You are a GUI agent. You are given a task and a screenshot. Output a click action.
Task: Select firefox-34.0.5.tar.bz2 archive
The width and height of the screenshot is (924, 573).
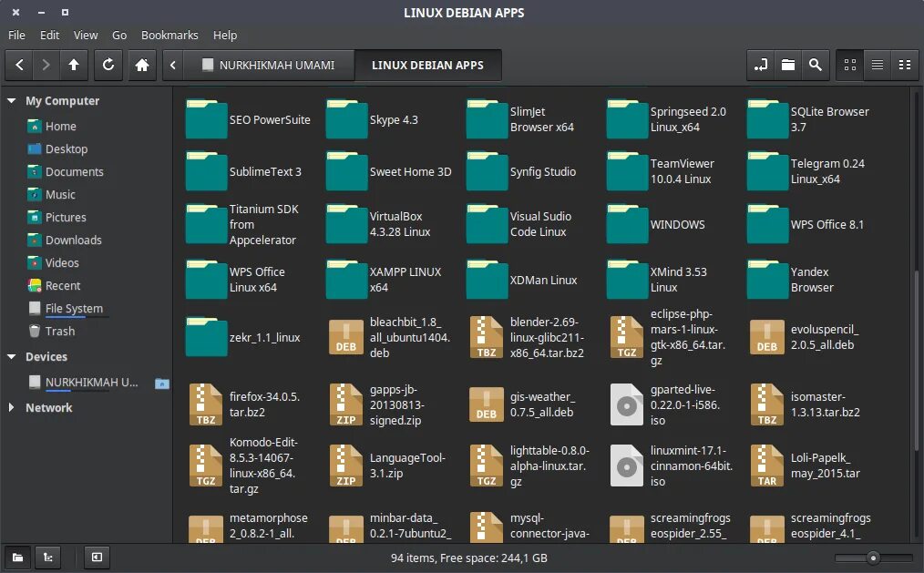click(x=244, y=404)
